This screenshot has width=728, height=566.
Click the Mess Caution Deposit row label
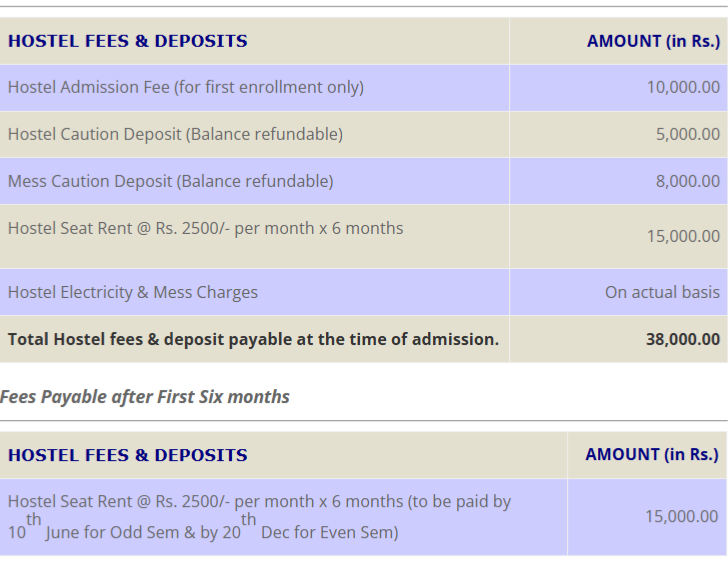click(170, 181)
